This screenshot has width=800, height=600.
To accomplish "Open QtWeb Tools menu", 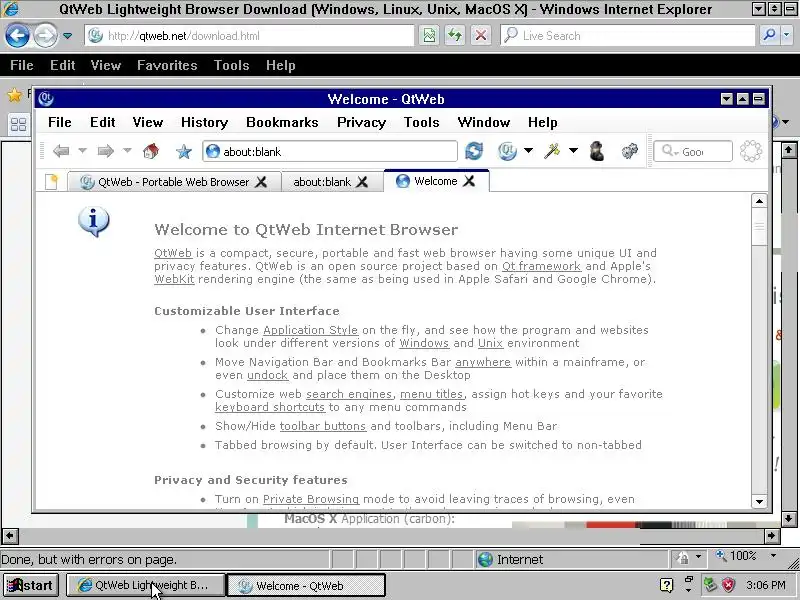I will click(x=421, y=122).
